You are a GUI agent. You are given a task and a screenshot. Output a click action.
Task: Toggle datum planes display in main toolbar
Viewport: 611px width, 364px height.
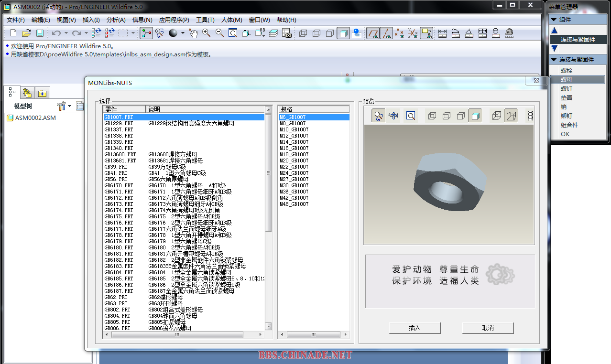click(x=373, y=33)
